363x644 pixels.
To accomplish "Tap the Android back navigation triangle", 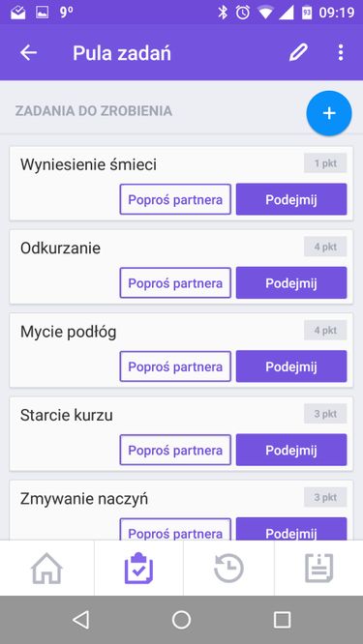I will (81, 620).
